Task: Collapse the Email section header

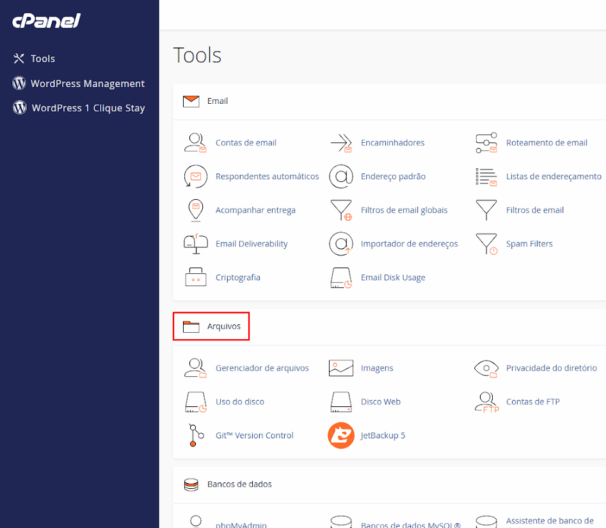Action: click(x=217, y=101)
